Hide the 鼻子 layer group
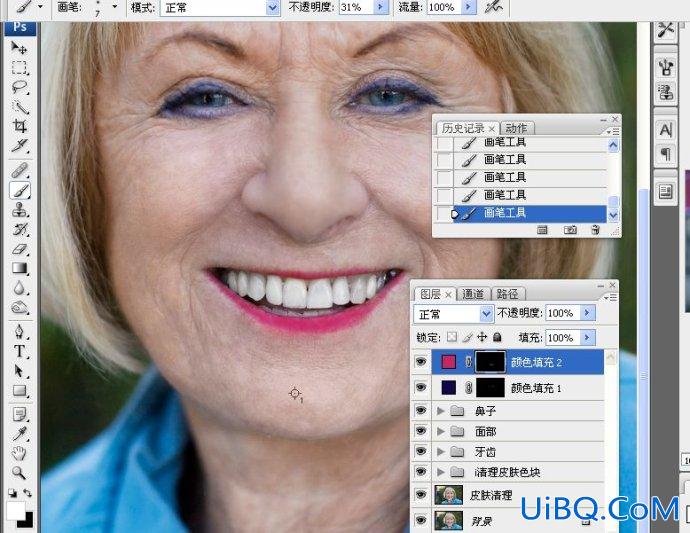This screenshot has width=690, height=533. tap(421, 410)
